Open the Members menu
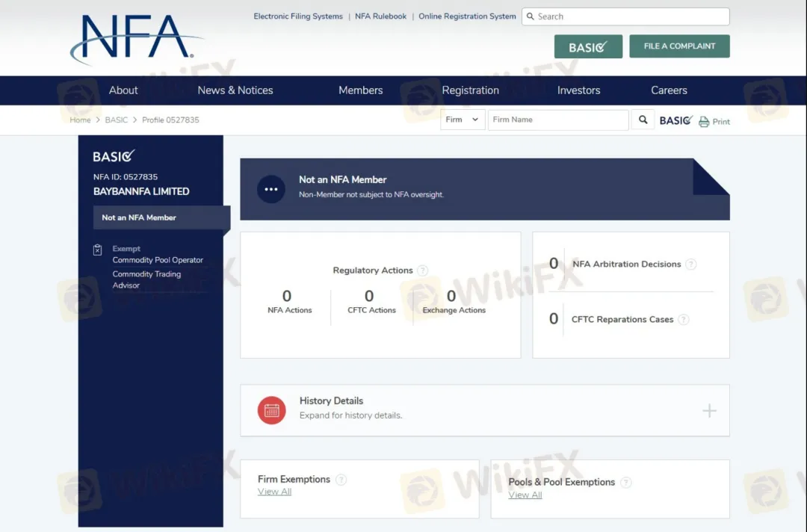Screen dimensions: 807x532 361,90
